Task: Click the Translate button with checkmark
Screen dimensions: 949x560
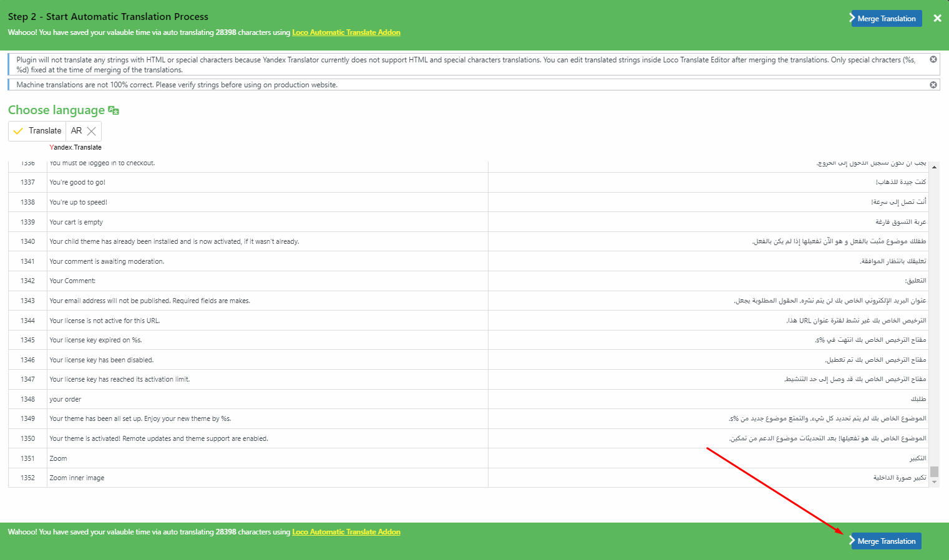Action: [37, 131]
